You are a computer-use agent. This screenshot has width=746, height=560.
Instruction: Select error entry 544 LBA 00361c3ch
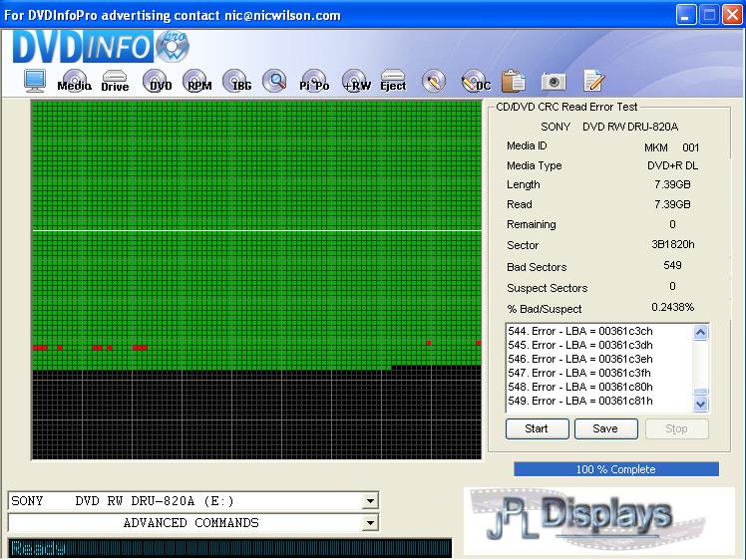(580, 331)
